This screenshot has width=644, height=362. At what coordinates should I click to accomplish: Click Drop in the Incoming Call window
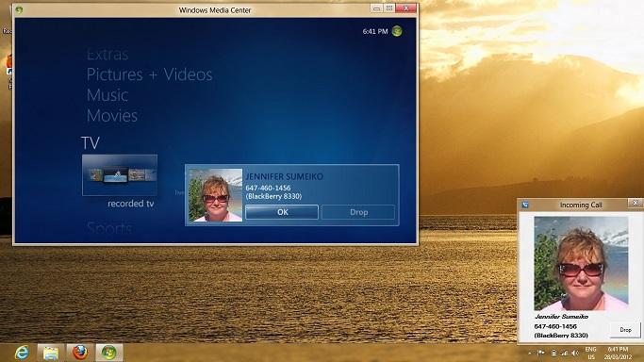click(625, 330)
